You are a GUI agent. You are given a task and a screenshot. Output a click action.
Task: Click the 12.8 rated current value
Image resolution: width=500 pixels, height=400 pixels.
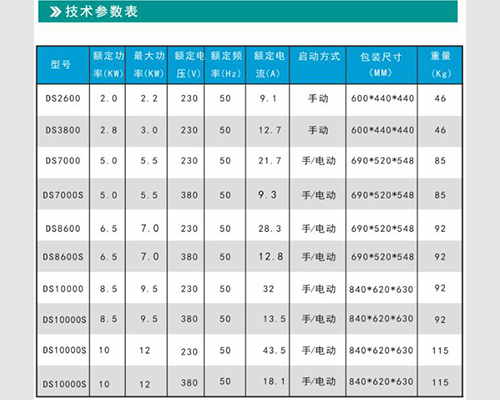pos(271,257)
